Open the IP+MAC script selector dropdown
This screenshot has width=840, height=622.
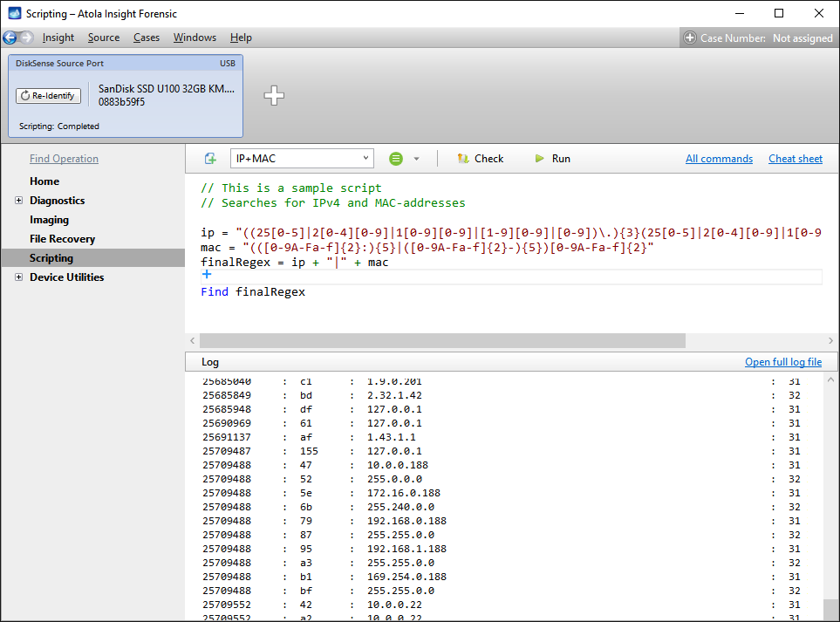[302, 159]
